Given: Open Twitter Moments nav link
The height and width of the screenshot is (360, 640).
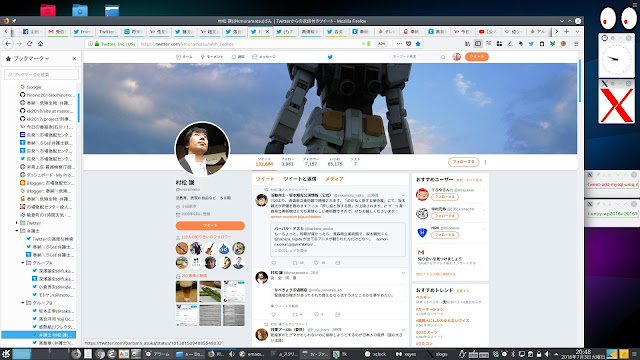Looking at the screenshot, I should pyautogui.click(x=212, y=57).
